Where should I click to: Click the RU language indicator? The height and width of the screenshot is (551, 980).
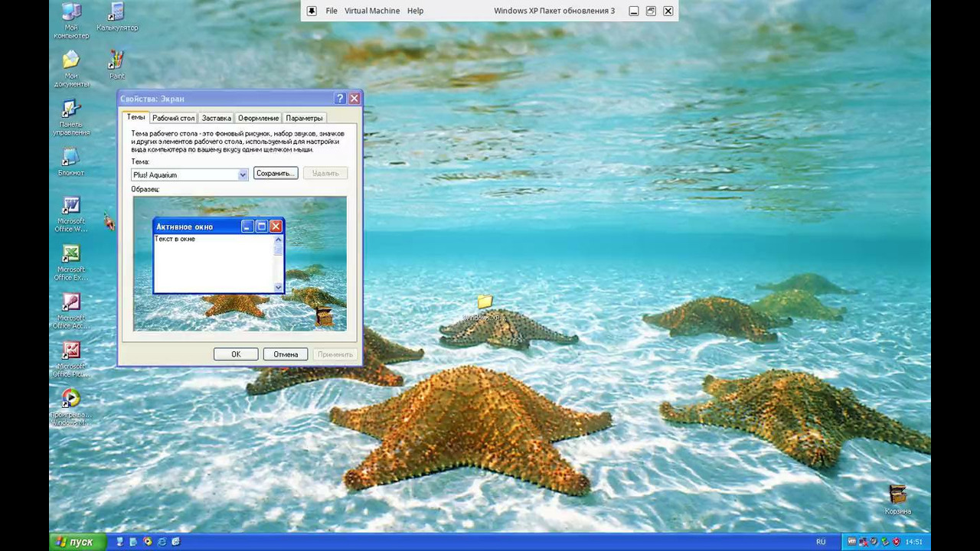(x=821, y=542)
